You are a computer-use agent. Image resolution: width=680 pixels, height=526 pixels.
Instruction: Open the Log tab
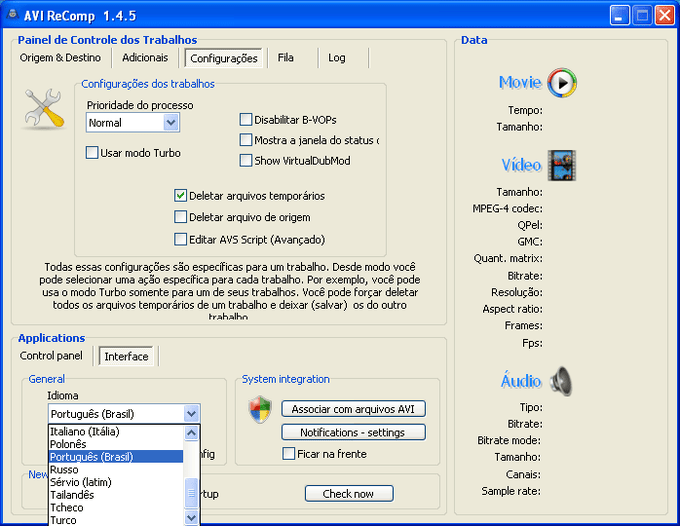click(337, 58)
